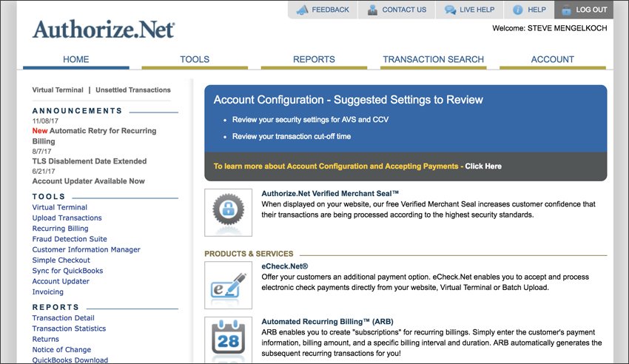
Task: Click LOG OUT text
Action: point(591,10)
